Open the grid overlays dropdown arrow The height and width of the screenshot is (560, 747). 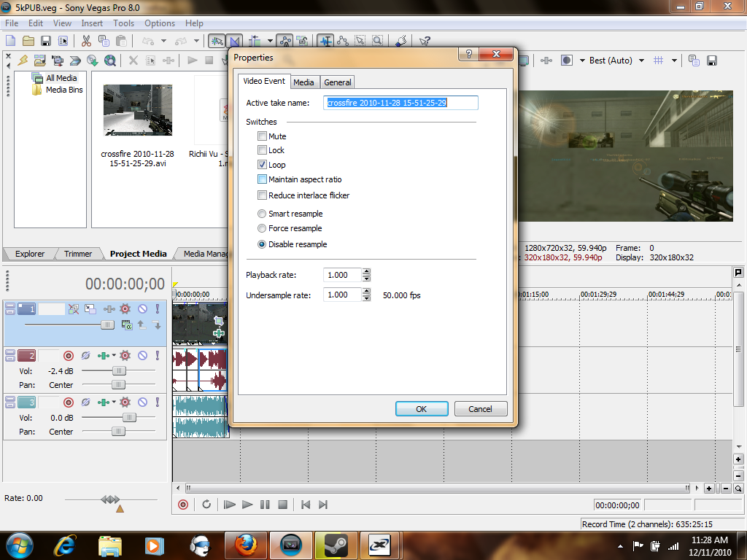674,61
